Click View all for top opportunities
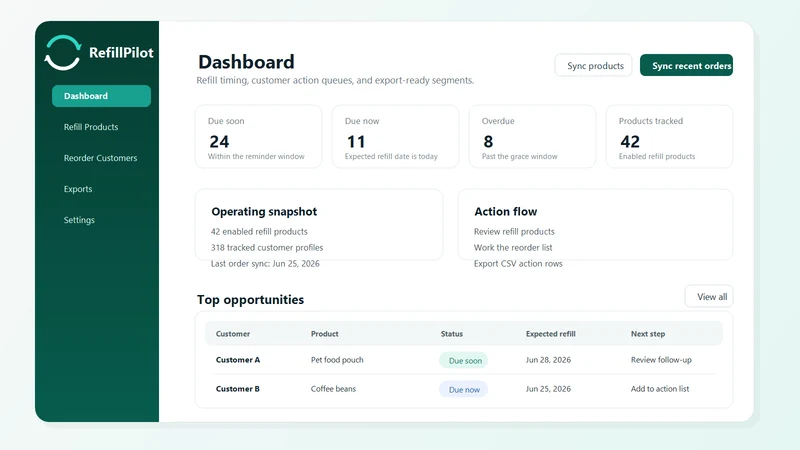This screenshot has width=800, height=450. (x=709, y=296)
